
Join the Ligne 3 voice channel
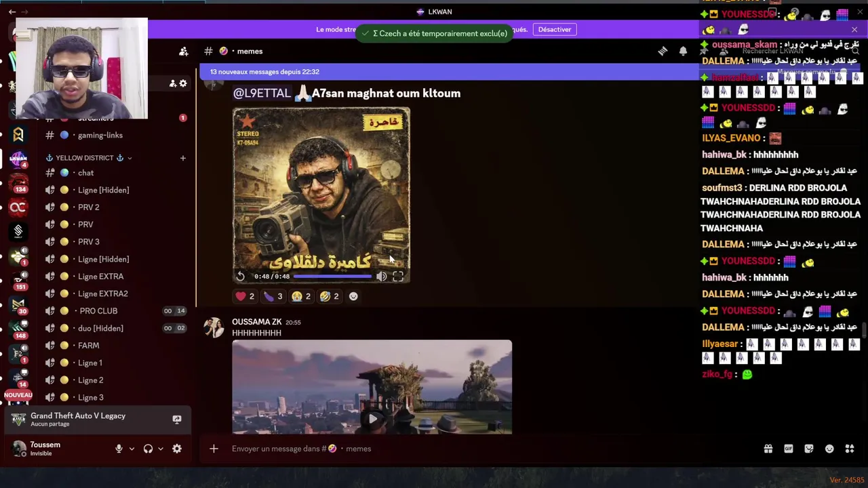pyautogui.click(x=91, y=397)
